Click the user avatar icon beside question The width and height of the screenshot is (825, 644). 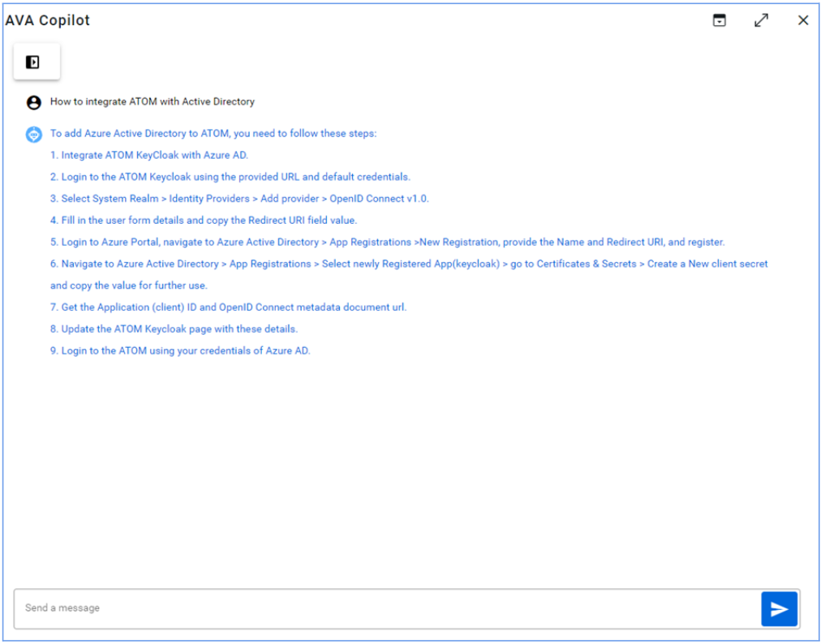pyautogui.click(x=34, y=102)
